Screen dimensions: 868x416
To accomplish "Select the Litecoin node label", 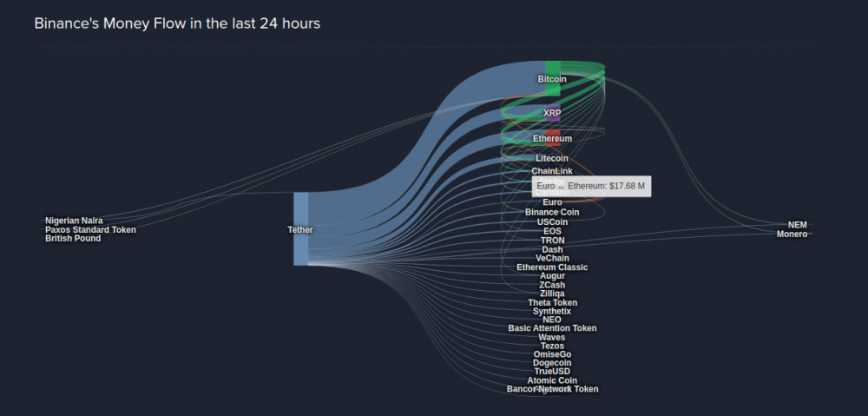I will [x=552, y=158].
